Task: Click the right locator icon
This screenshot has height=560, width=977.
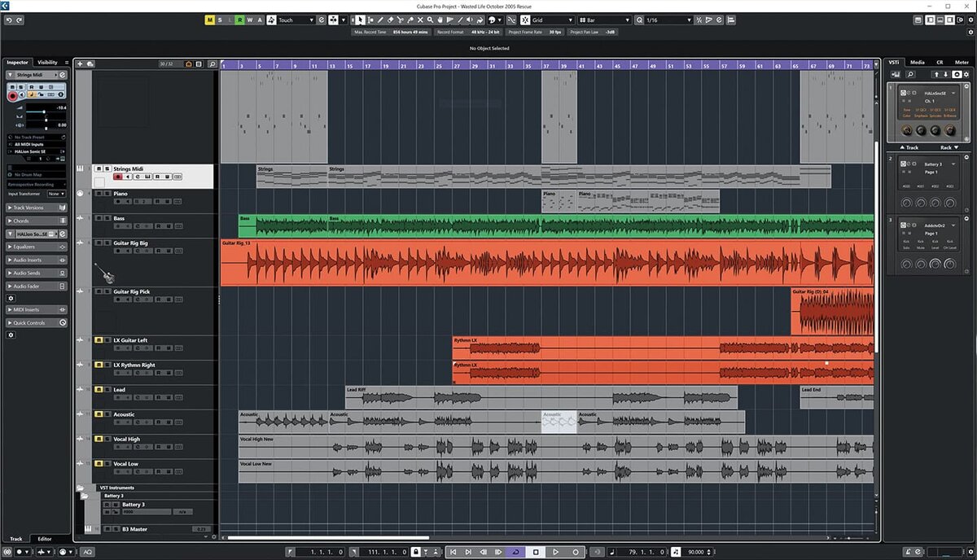Action: tap(354, 552)
